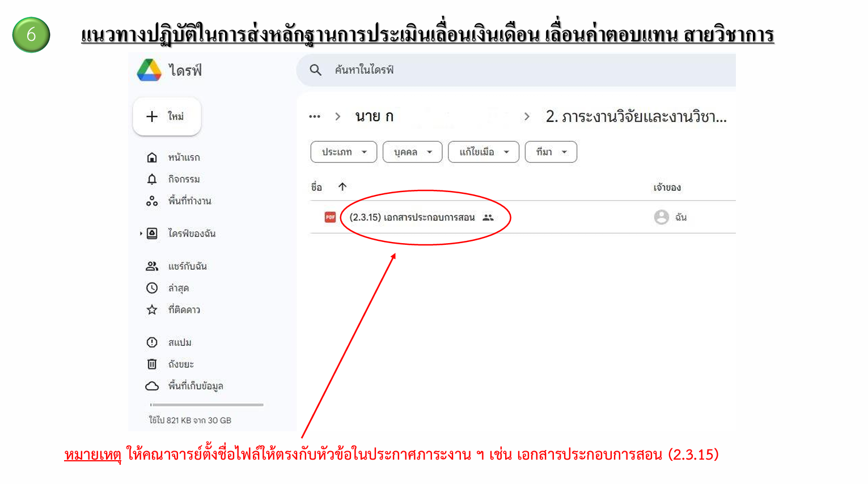The image size is (868, 484).
Task: Click the home icon beside หน้าแรก
Action: tap(152, 158)
